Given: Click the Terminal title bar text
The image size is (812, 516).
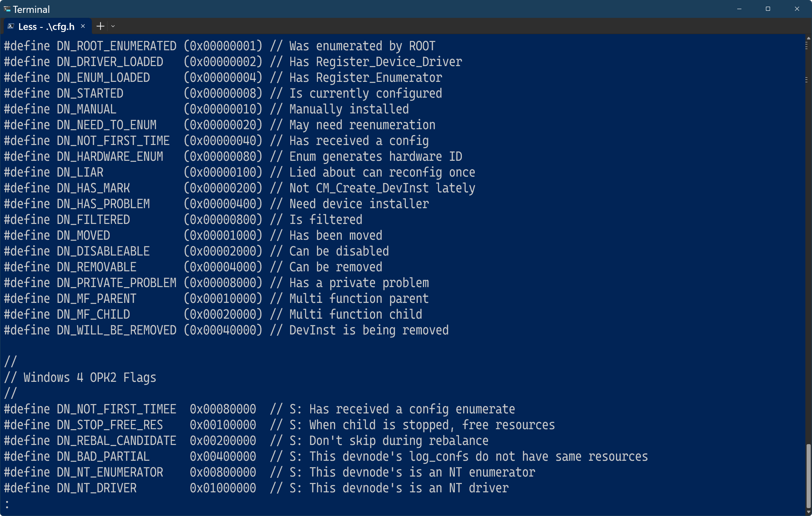Looking at the screenshot, I should tap(31, 9).
